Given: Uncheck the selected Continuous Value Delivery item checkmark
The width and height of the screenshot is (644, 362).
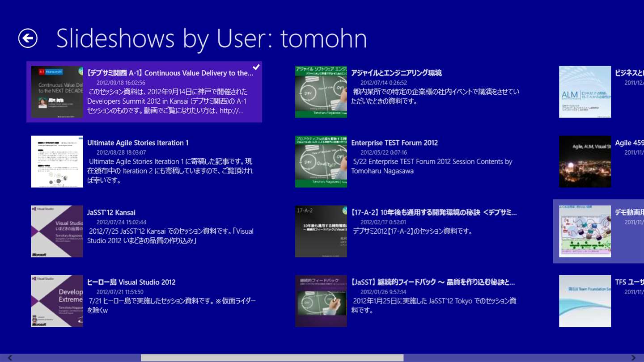Looking at the screenshot, I should (256, 67).
